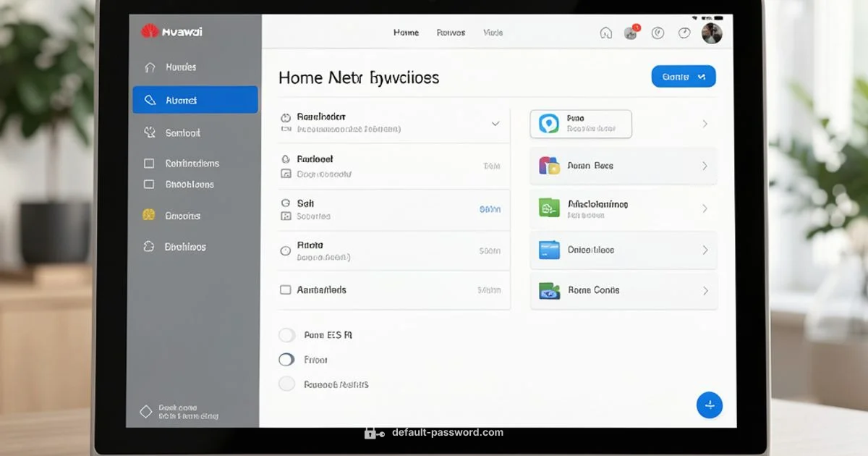868x456 pixels.
Task: Click the notifications bell with red badge
Action: click(x=631, y=32)
